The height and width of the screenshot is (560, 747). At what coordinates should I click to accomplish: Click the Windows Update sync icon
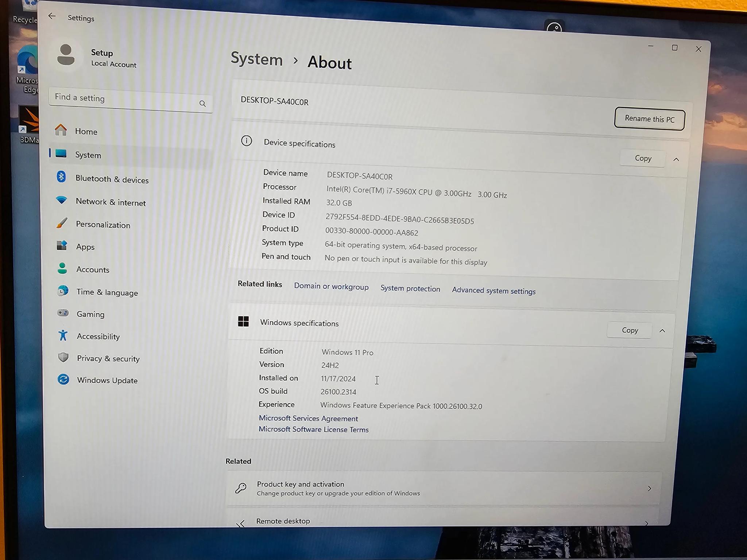point(63,379)
